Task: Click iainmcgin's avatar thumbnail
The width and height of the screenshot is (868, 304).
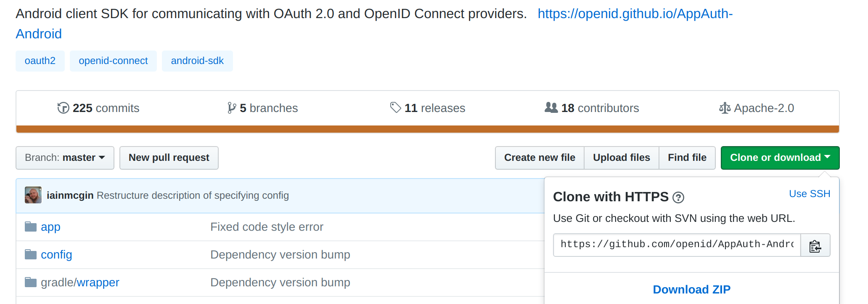Action: pyautogui.click(x=33, y=195)
